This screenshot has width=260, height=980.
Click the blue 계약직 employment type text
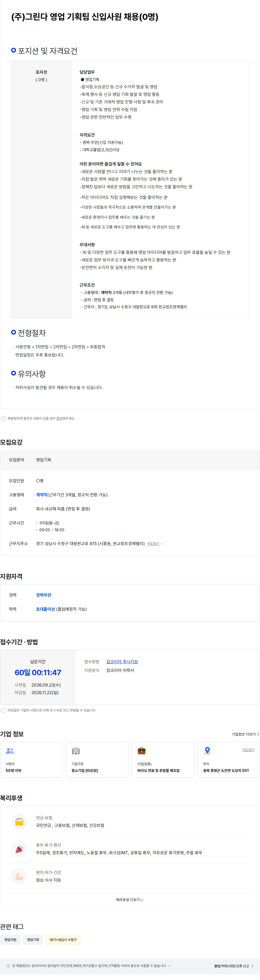point(41,494)
